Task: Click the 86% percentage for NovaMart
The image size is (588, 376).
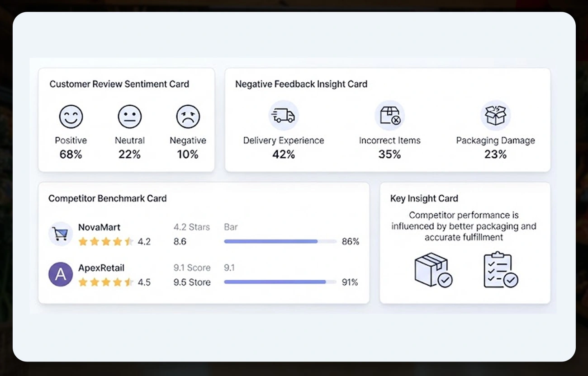Action: 351,242
